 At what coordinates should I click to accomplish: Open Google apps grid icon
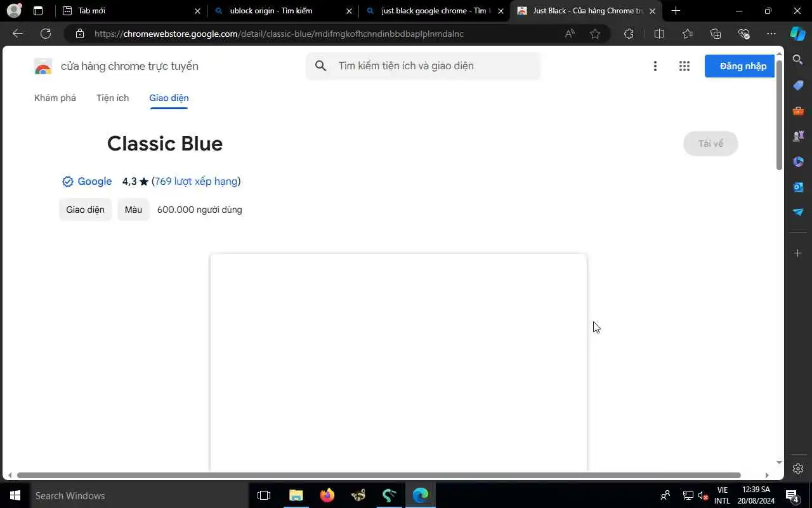click(x=684, y=66)
